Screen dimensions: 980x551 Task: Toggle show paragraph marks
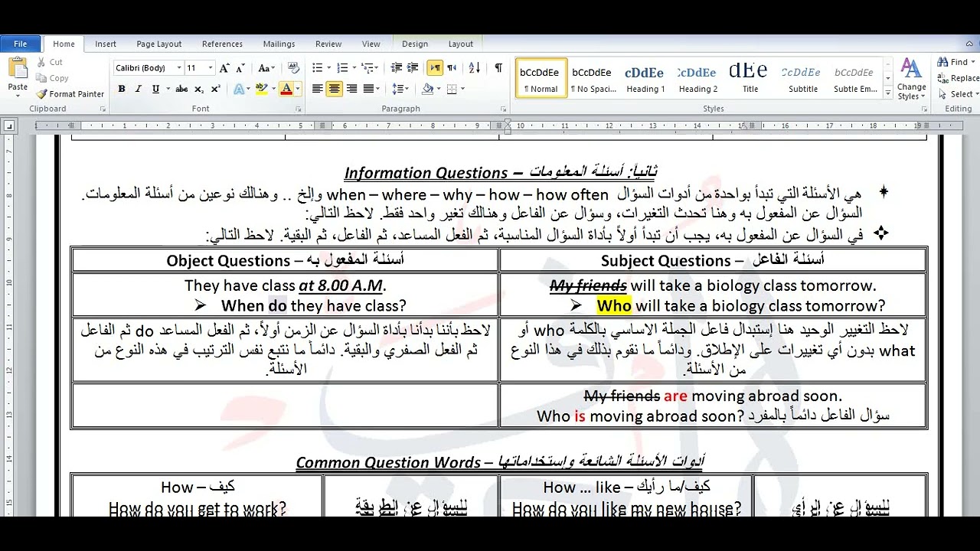(x=498, y=68)
